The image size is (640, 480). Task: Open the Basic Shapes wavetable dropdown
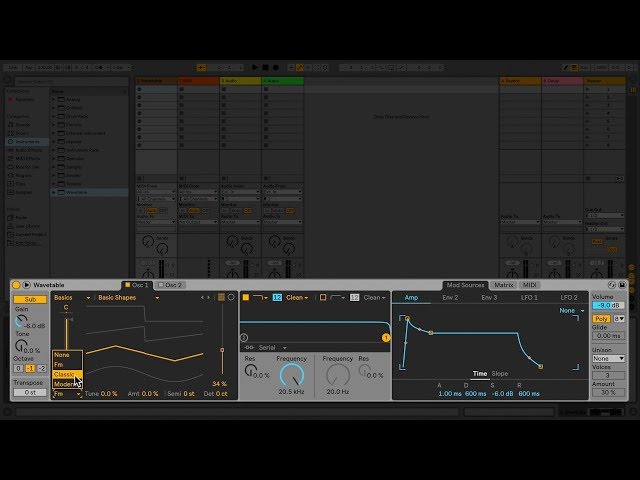[x=128, y=298]
